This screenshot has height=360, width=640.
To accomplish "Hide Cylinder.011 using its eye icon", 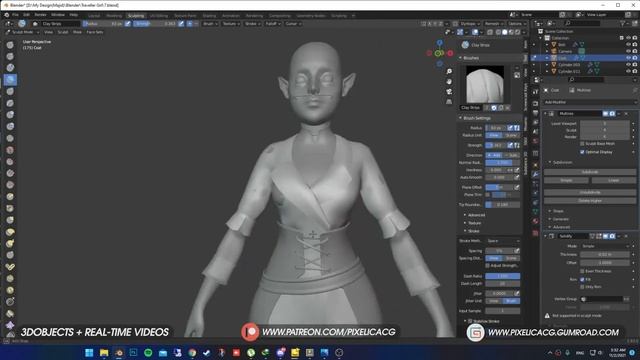I will point(628,71).
